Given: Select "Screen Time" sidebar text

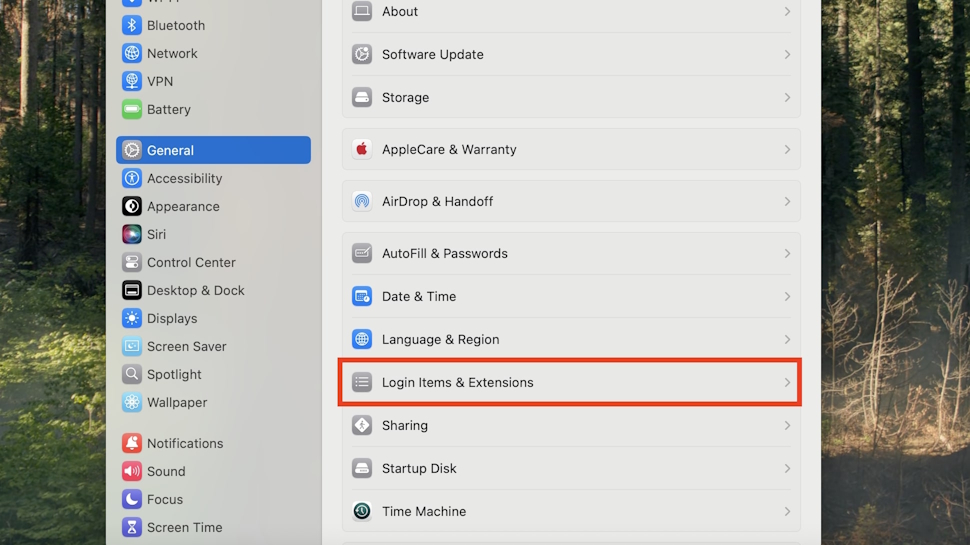Looking at the screenshot, I should click(184, 527).
